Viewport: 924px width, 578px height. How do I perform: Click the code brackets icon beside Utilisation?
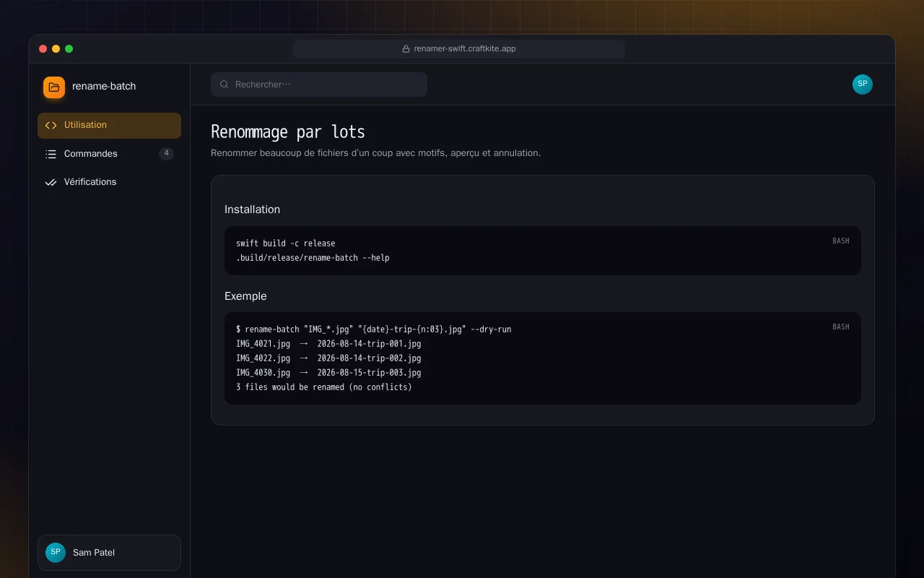pyautogui.click(x=51, y=125)
